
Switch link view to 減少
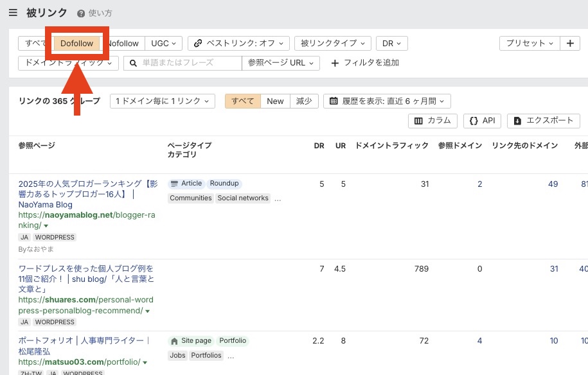(303, 101)
